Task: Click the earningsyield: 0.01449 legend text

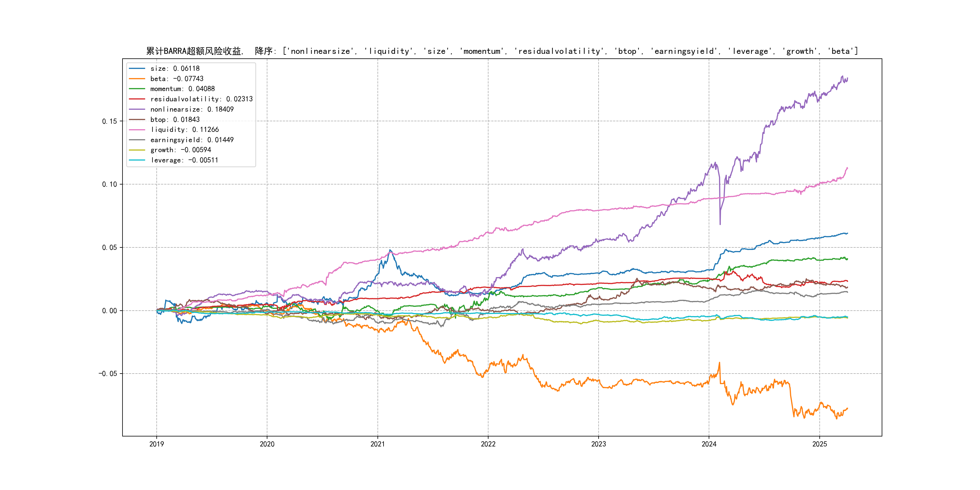Action: tap(192, 140)
